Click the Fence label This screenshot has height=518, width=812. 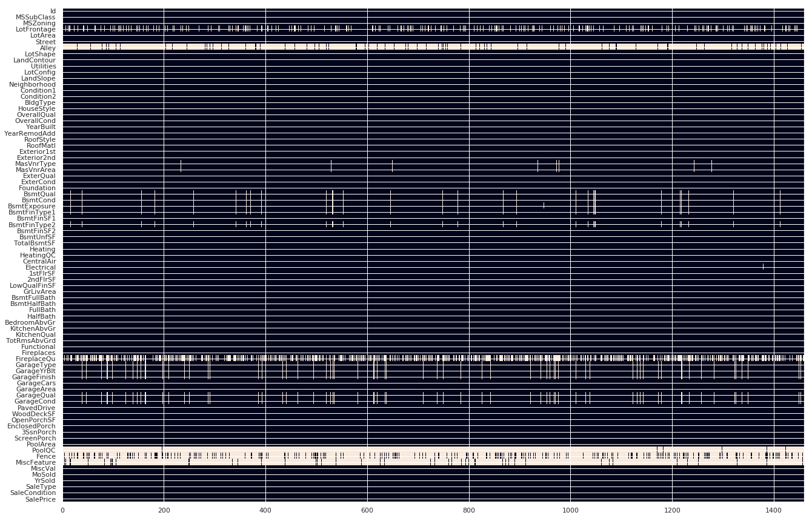[x=47, y=456]
